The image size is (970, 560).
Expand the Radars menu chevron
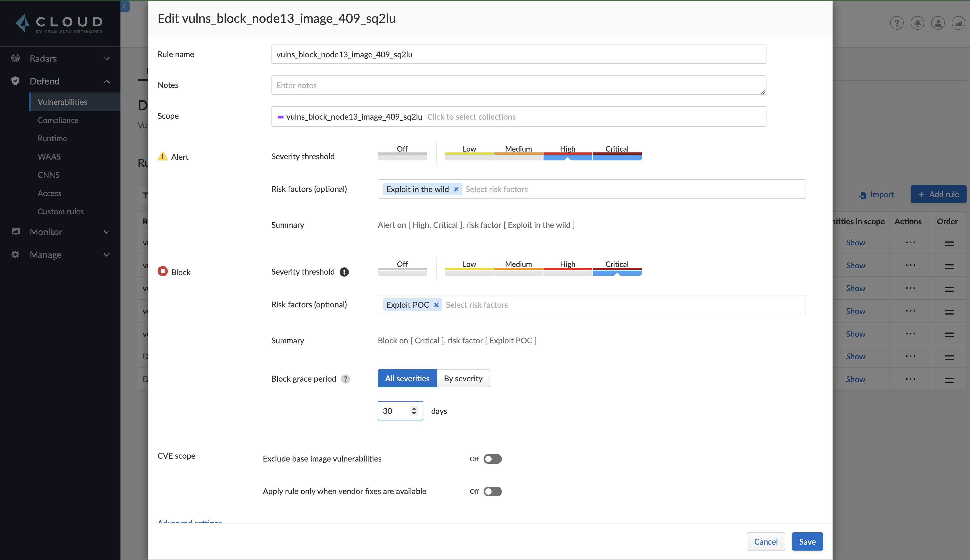(106, 59)
